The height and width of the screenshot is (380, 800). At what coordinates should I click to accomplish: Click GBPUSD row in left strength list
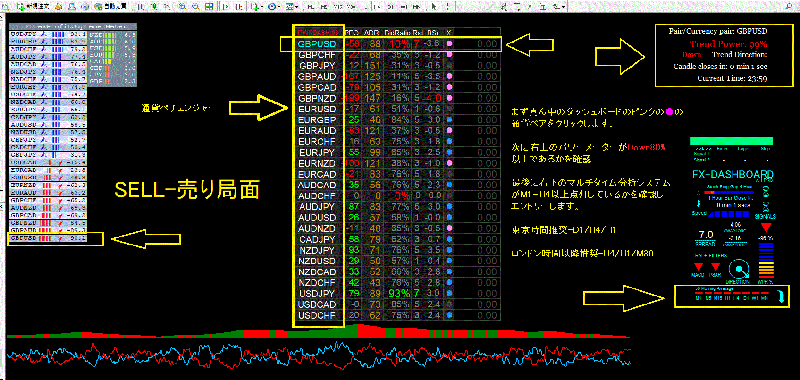tap(48, 238)
